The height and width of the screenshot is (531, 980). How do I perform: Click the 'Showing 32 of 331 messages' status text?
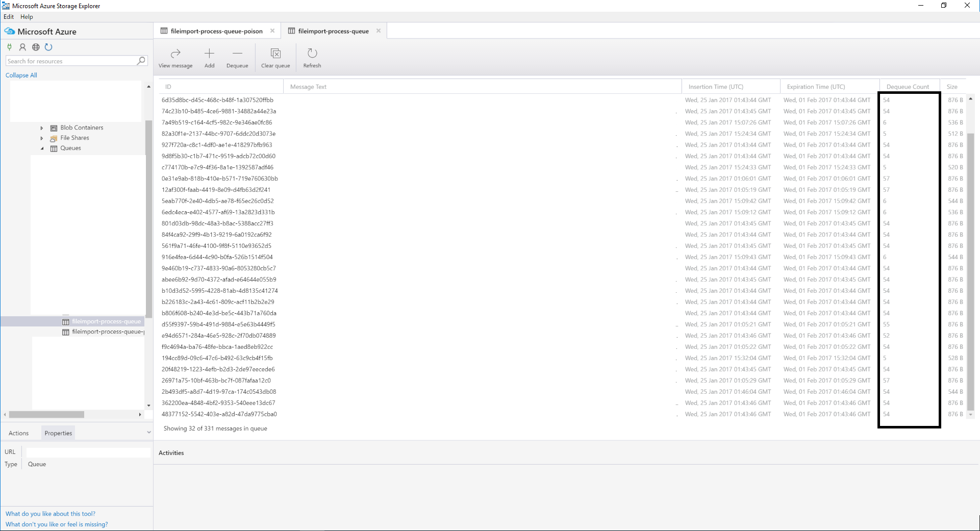(x=215, y=428)
